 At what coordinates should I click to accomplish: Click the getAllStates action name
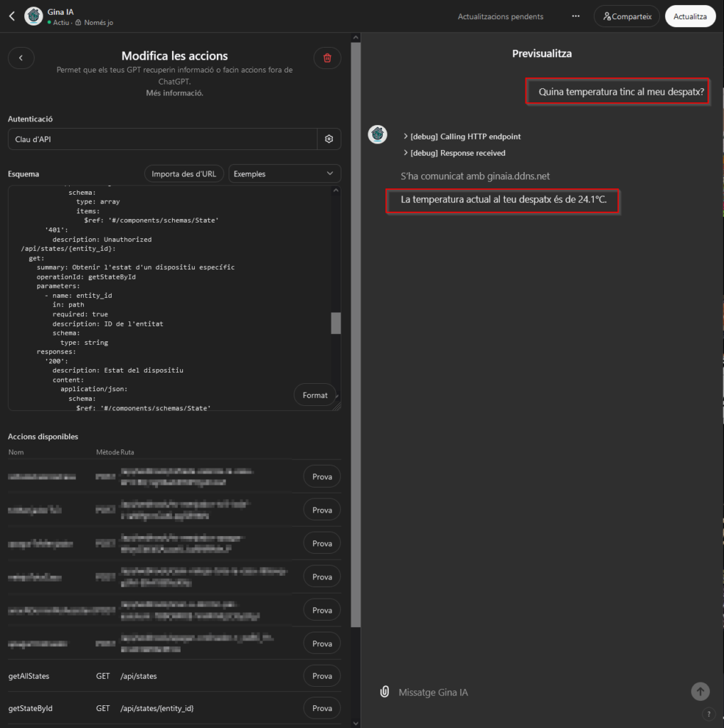(28, 676)
